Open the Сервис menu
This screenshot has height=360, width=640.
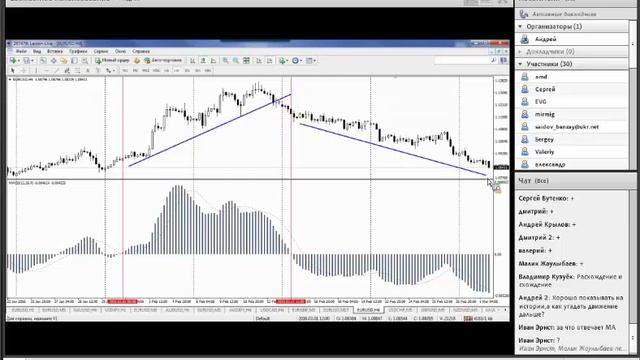click(101, 51)
